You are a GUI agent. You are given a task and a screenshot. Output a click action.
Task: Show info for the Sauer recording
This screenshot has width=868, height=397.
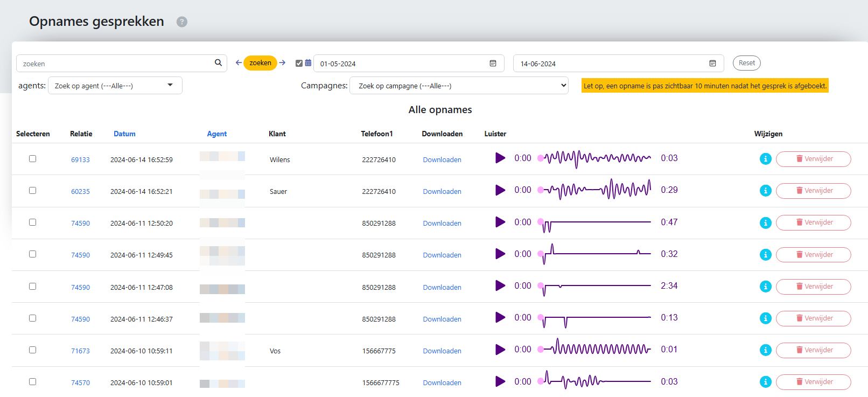[x=766, y=191]
